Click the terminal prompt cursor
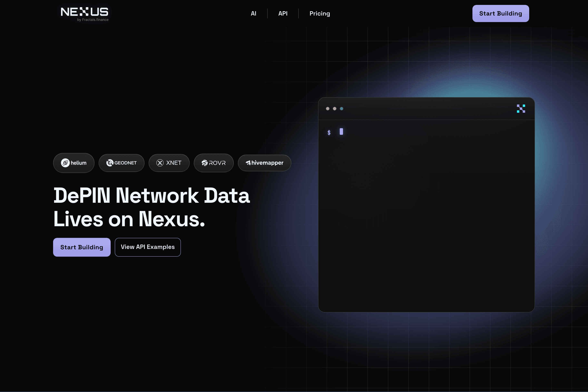Screen dimensions: 588x392 (x=341, y=131)
